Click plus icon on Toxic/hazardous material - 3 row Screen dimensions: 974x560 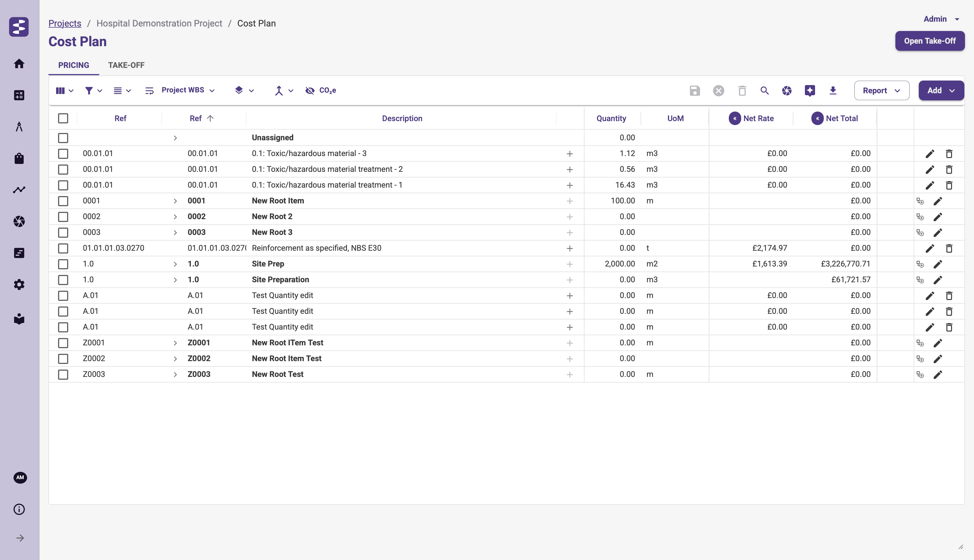tap(570, 154)
